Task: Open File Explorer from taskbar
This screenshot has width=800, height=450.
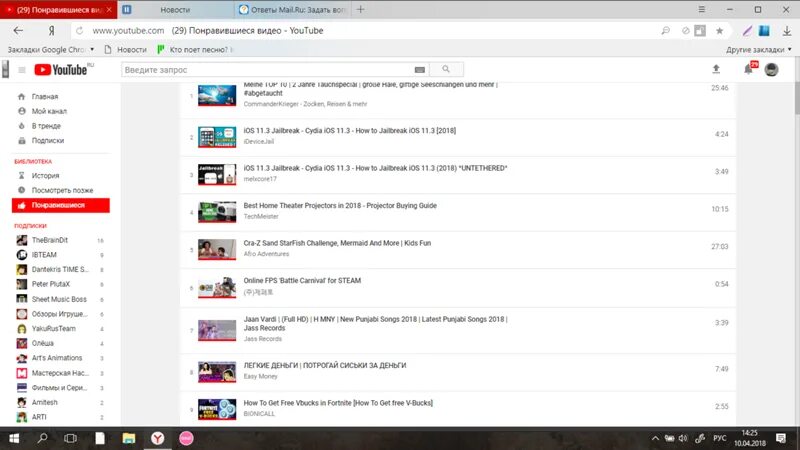Action: [x=129, y=438]
